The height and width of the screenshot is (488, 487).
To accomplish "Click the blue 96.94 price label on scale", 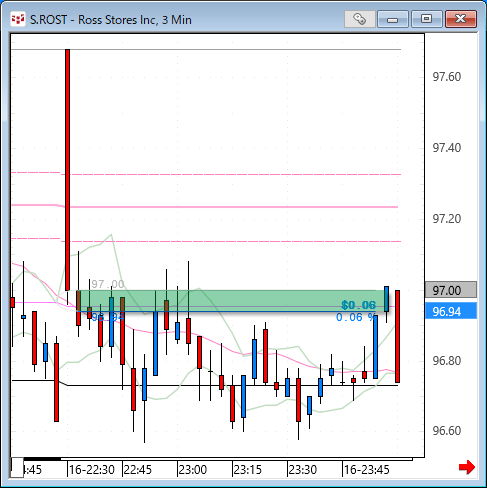I will click(x=451, y=311).
